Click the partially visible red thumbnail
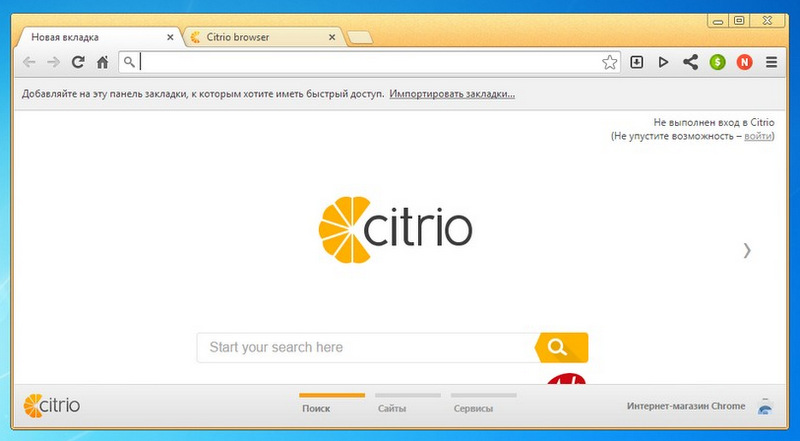The width and height of the screenshot is (800, 441). (566, 379)
